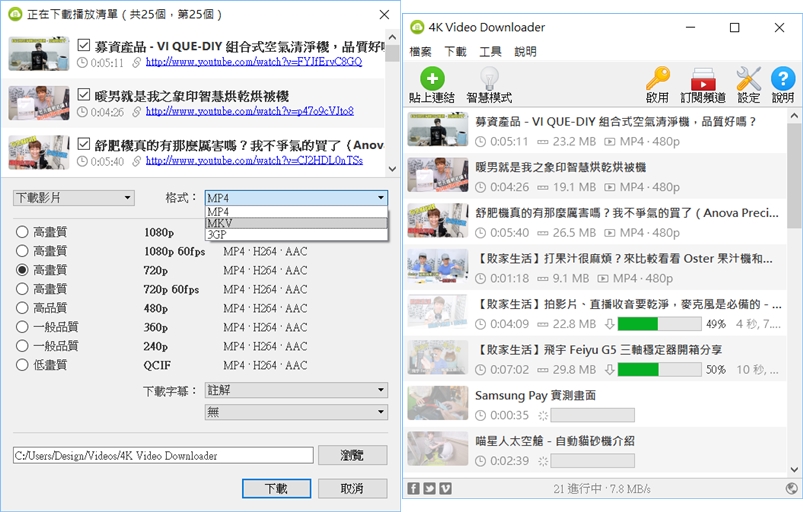Open the 下載 (Download) menu
The height and width of the screenshot is (512, 803).
[455, 52]
